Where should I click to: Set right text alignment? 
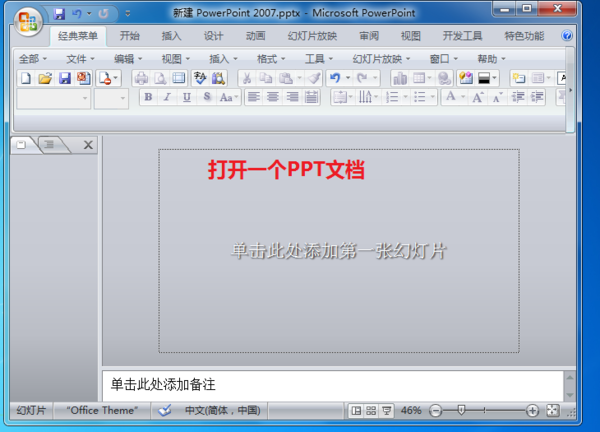(292, 97)
